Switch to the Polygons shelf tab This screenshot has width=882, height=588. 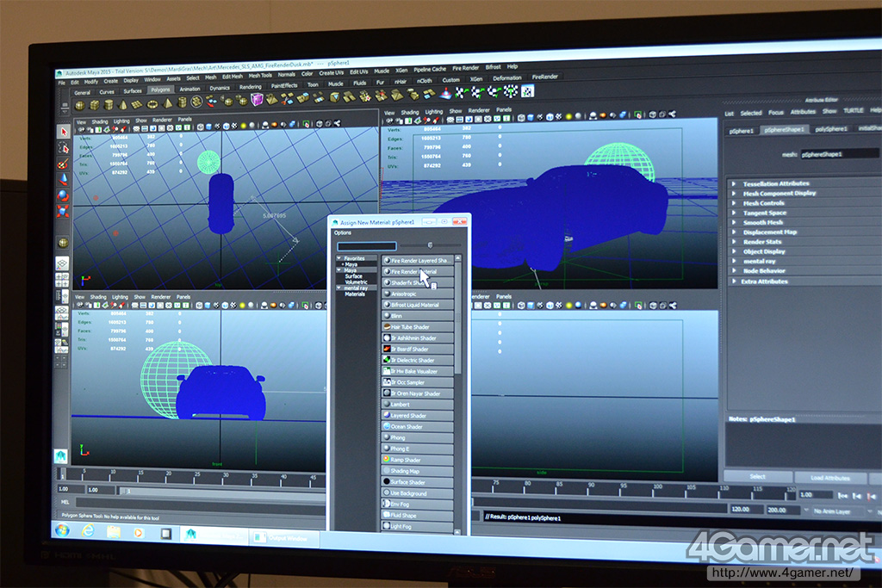point(160,89)
